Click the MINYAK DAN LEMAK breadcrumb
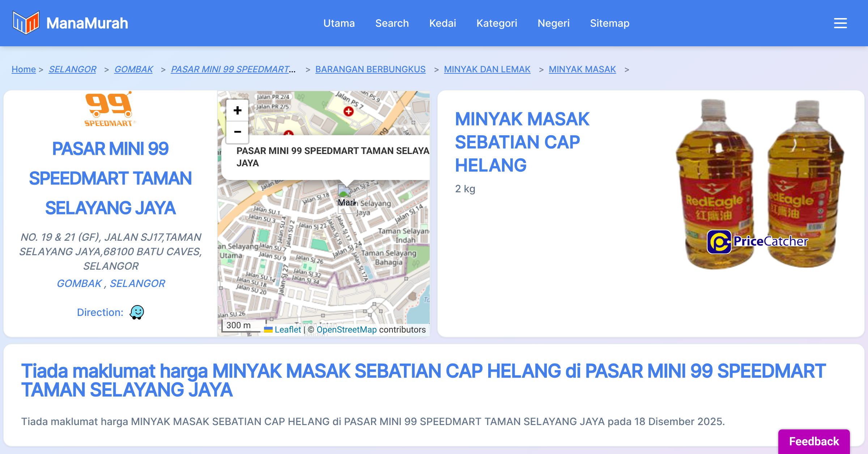The height and width of the screenshot is (454, 868). click(487, 69)
